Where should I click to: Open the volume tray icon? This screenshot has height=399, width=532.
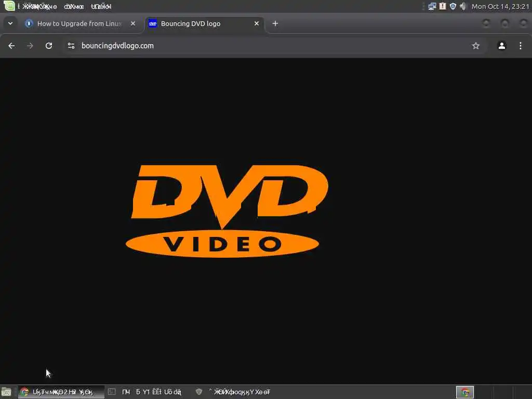463,6
